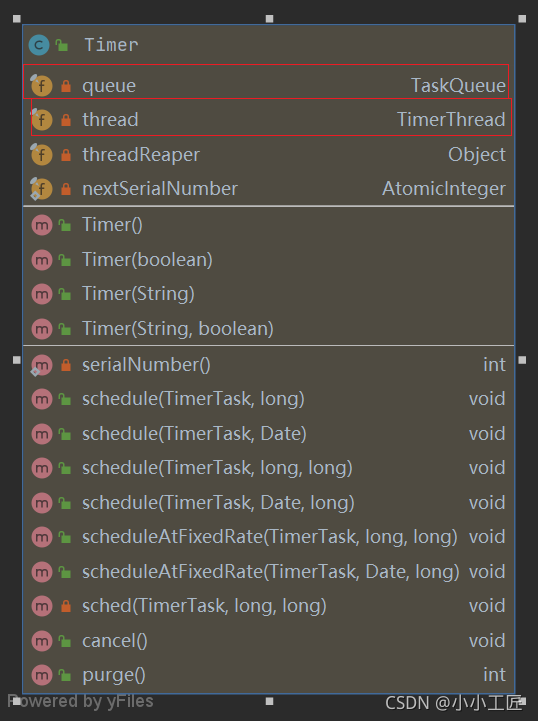The height and width of the screenshot is (721, 538).
Task: Select the thread field name
Action: click(x=110, y=120)
